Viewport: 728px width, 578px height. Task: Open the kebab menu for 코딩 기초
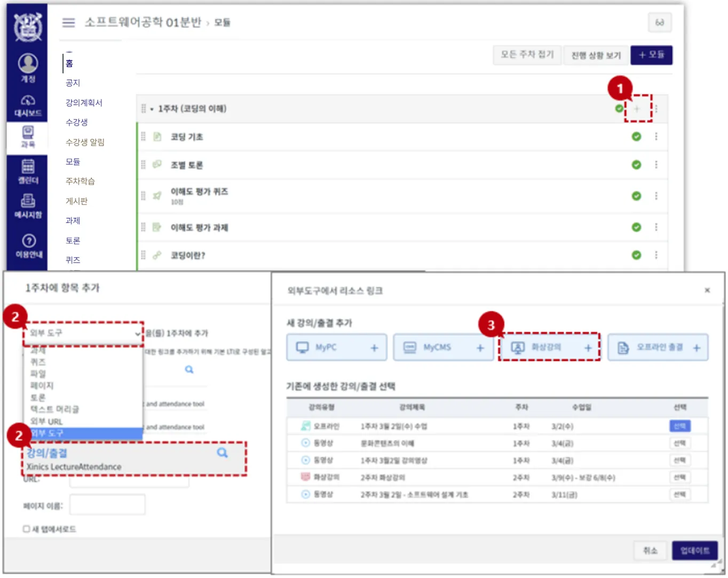tap(656, 137)
